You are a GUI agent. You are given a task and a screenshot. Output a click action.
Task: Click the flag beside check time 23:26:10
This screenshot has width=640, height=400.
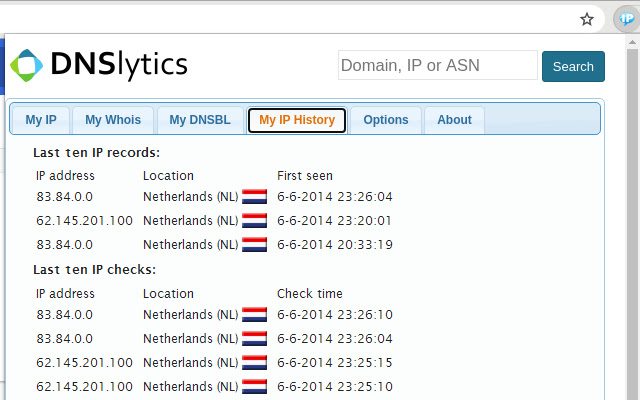[x=254, y=315]
